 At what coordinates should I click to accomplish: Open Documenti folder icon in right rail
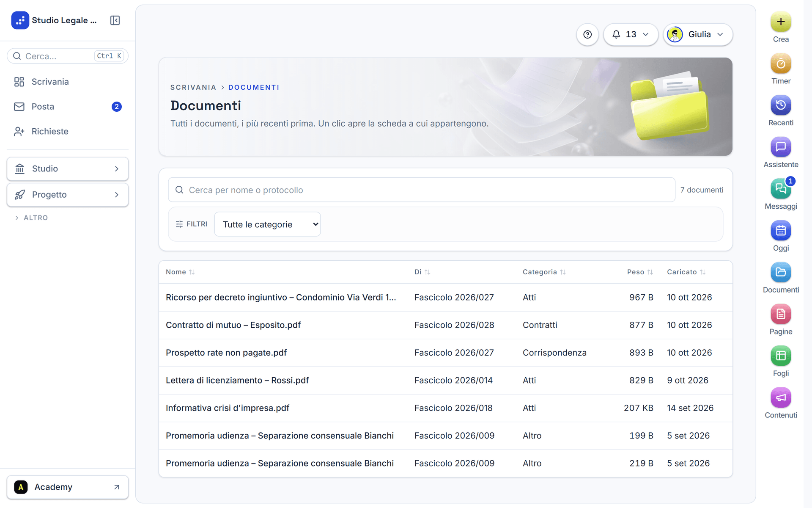(x=781, y=272)
